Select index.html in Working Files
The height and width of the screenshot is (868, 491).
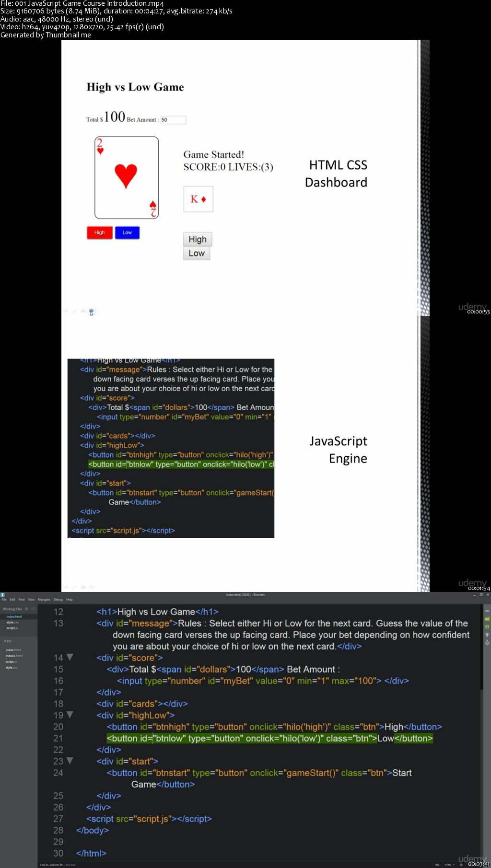[19, 616]
